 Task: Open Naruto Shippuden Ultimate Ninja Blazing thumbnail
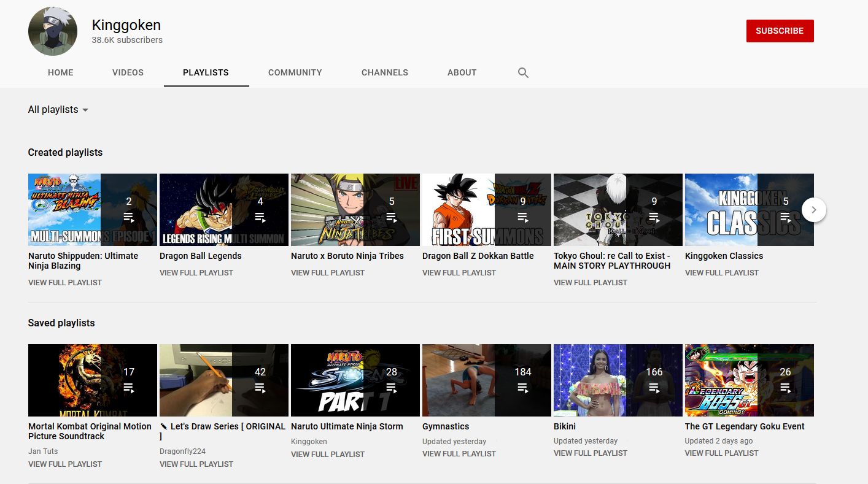[93, 210]
